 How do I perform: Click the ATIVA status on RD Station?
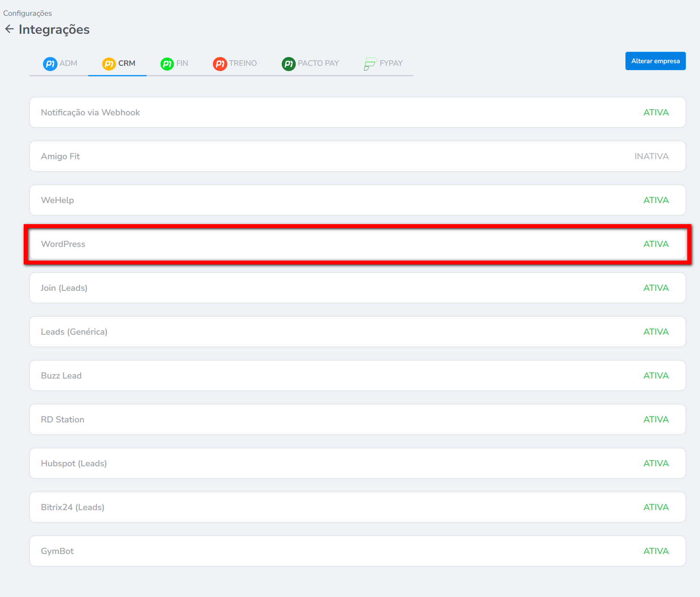pos(656,419)
